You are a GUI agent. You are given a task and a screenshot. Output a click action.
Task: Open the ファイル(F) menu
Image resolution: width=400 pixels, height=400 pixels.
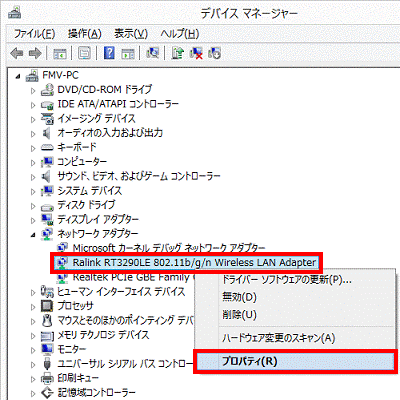tap(34, 34)
